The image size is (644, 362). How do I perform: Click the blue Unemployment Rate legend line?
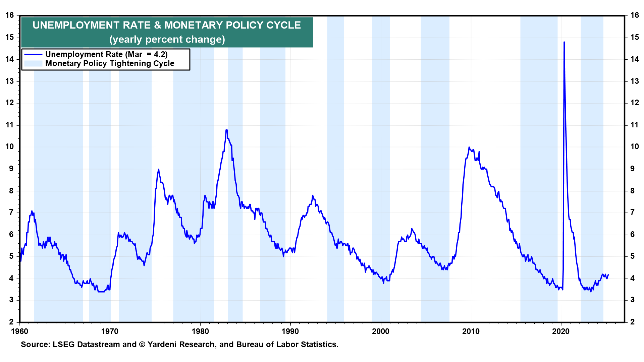click(33, 55)
